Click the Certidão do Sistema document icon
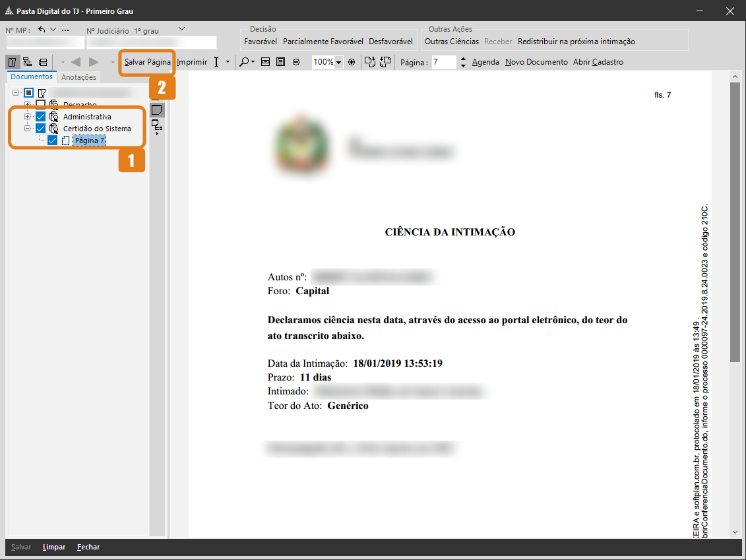This screenshot has width=746, height=560. [54, 129]
